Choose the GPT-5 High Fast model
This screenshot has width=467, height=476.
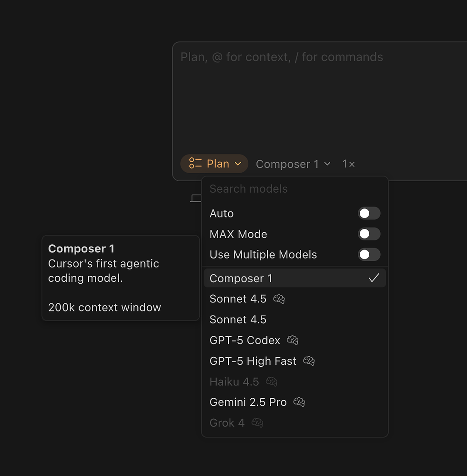pyautogui.click(x=295, y=361)
